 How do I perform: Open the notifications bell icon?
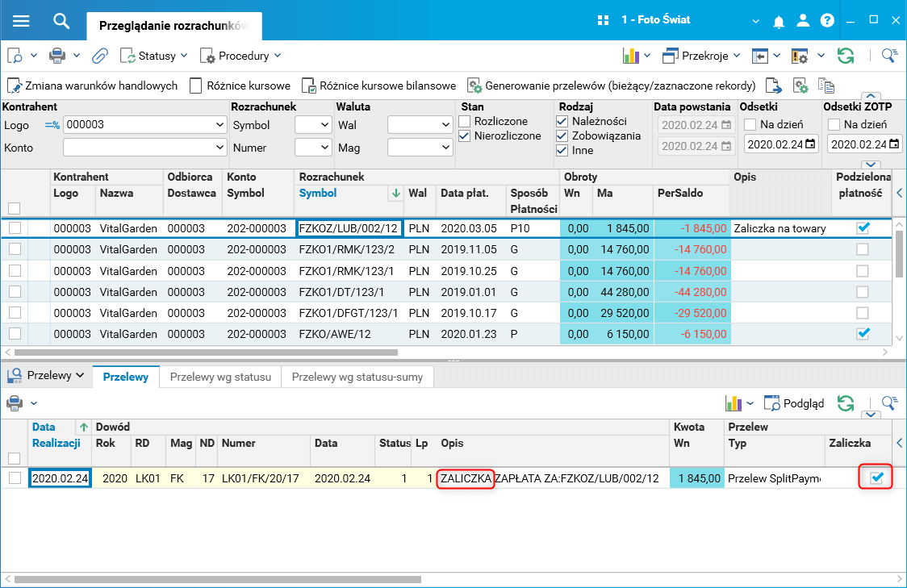point(779,20)
